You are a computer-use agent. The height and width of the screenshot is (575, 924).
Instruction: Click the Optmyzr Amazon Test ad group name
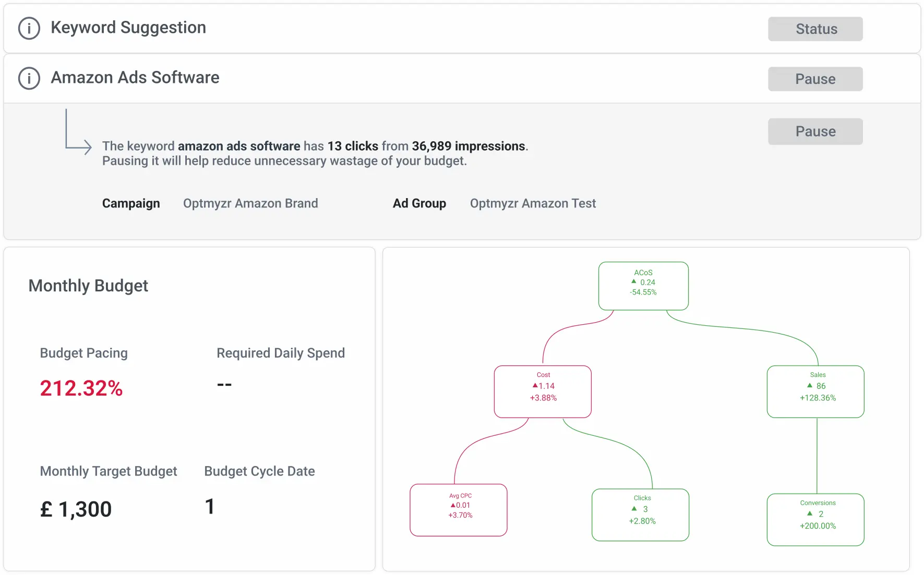(x=533, y=203)
